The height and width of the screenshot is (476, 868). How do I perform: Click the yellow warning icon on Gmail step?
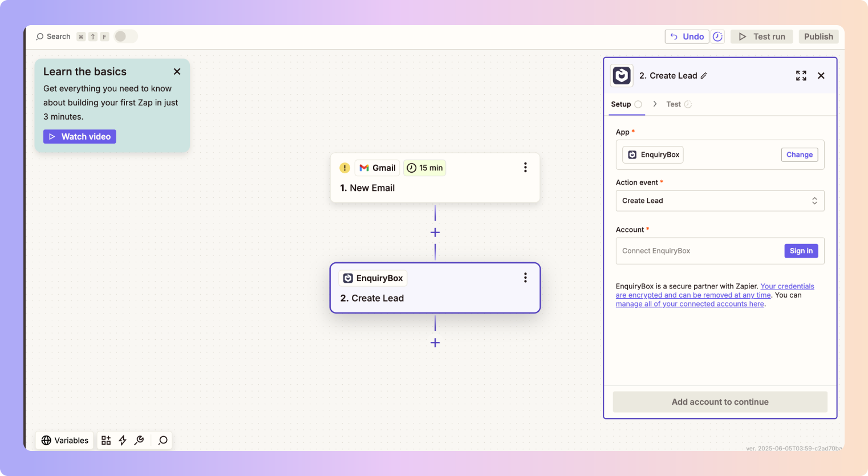click(344, 168)
